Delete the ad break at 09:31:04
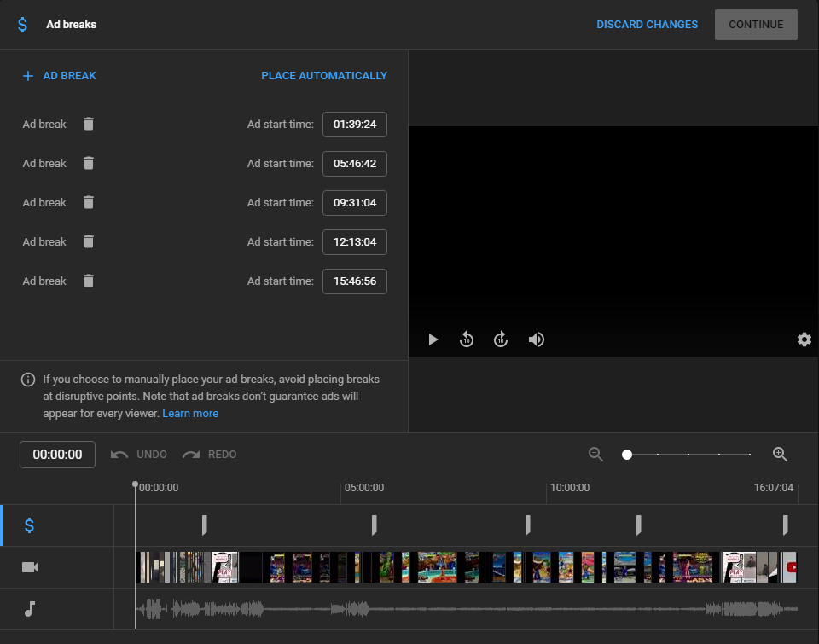The height and width of the screenshot is (644, 819). pyautogui.click(x=89, y=202)
